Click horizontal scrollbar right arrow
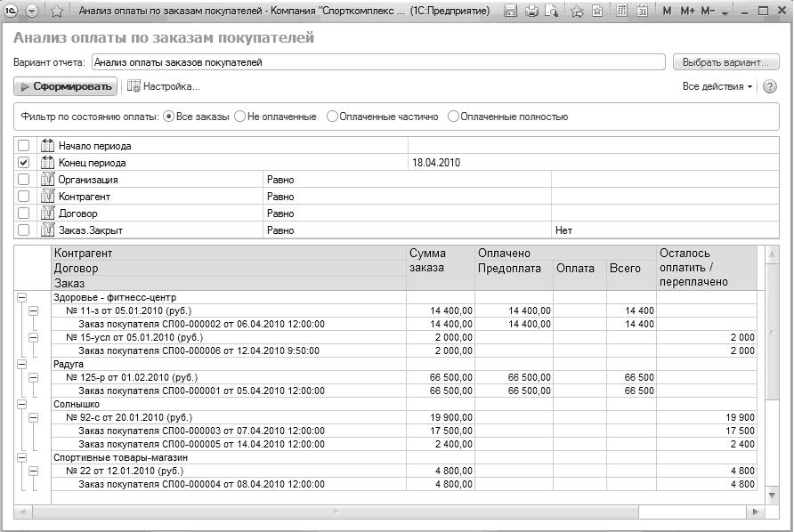 (755, 512)
